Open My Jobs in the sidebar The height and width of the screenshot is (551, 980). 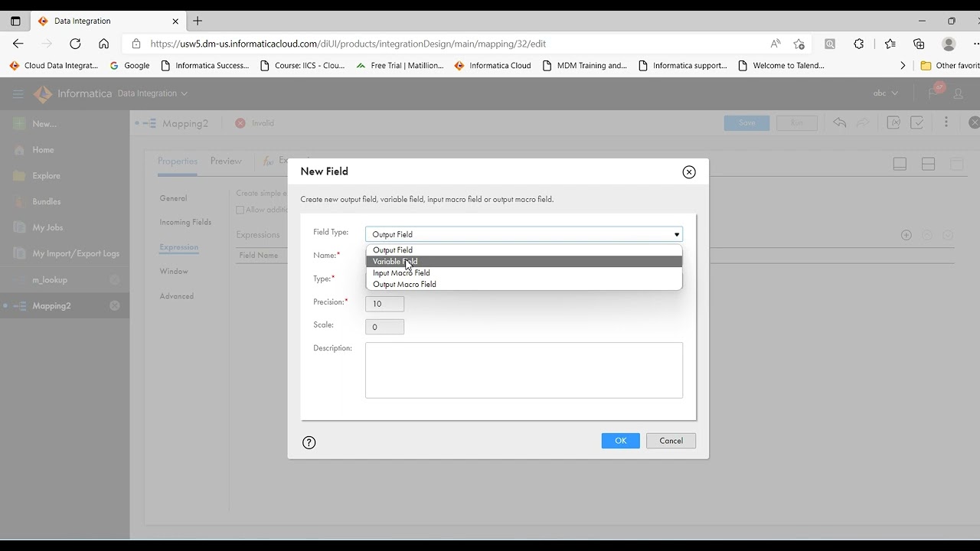click(x=47, y=228)
